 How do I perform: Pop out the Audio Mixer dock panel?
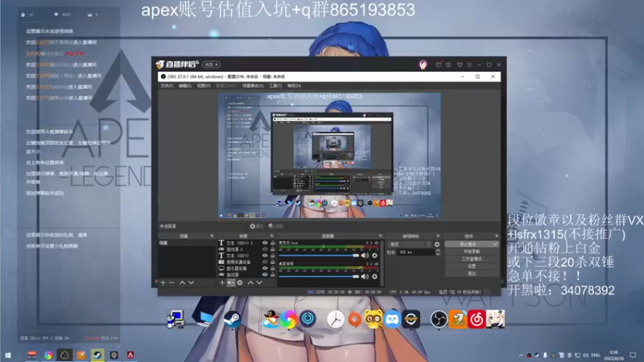click(381, 236)
